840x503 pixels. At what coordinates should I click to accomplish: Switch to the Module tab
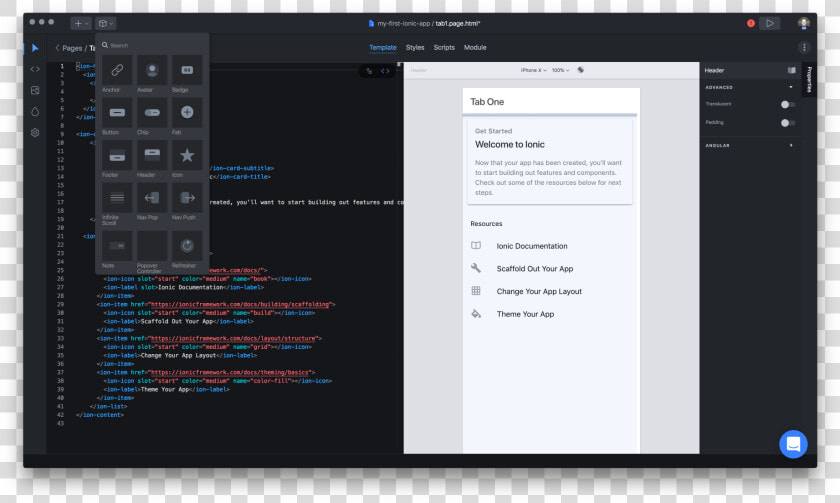coord(475,48)
